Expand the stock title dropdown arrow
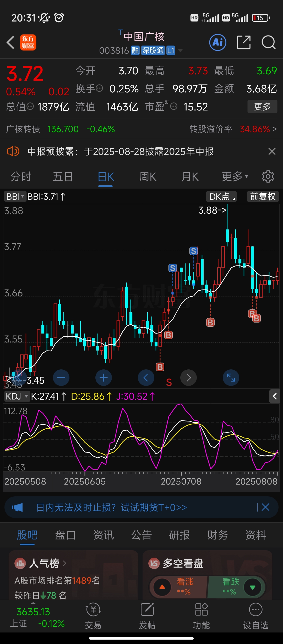Image resolution: width=283 pixels, height=644 pixels. coord(180,50)
